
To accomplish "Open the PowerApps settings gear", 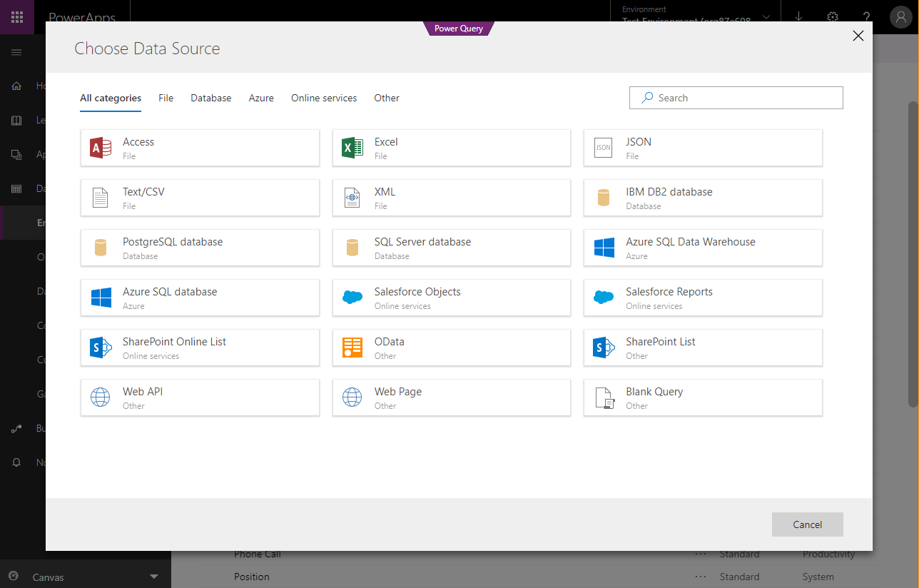I will (832, 17).
